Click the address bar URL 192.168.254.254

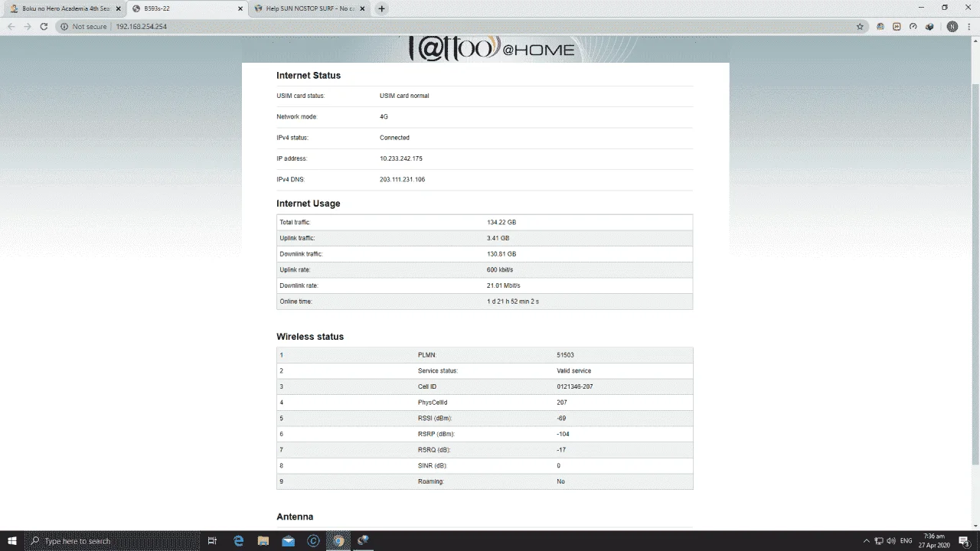pyautogui.click(x=141, y=26)
